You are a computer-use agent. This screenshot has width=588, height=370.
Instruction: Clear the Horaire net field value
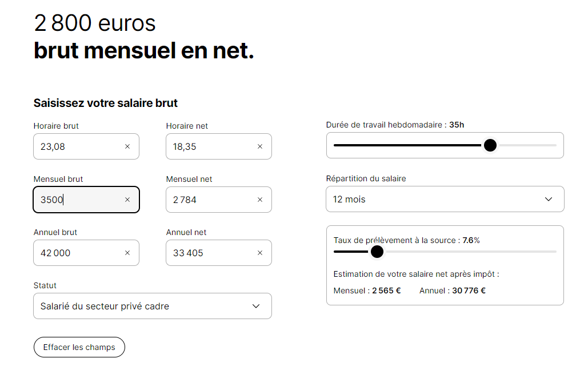(x=260, y=146)
